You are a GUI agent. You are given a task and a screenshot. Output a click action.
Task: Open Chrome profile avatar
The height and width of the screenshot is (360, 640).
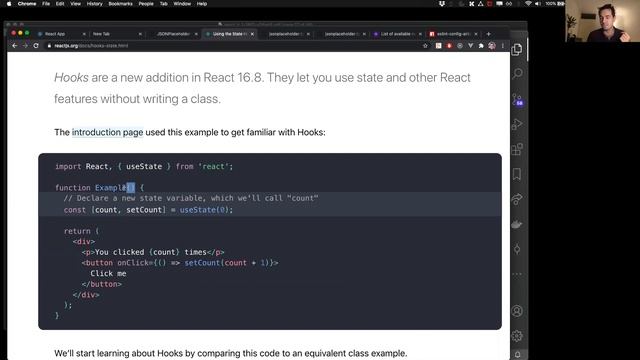[x=492, y=46]
